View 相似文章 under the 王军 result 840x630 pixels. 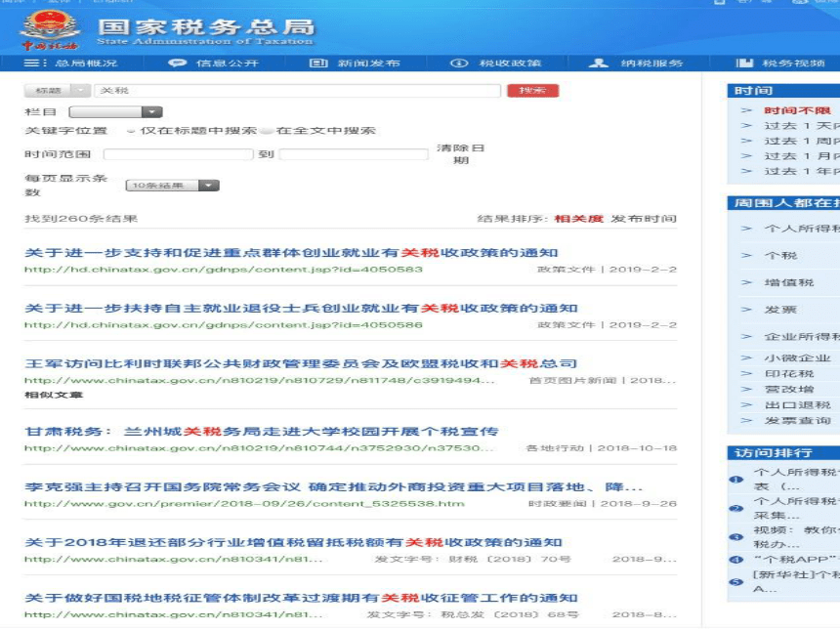point(54,395)
